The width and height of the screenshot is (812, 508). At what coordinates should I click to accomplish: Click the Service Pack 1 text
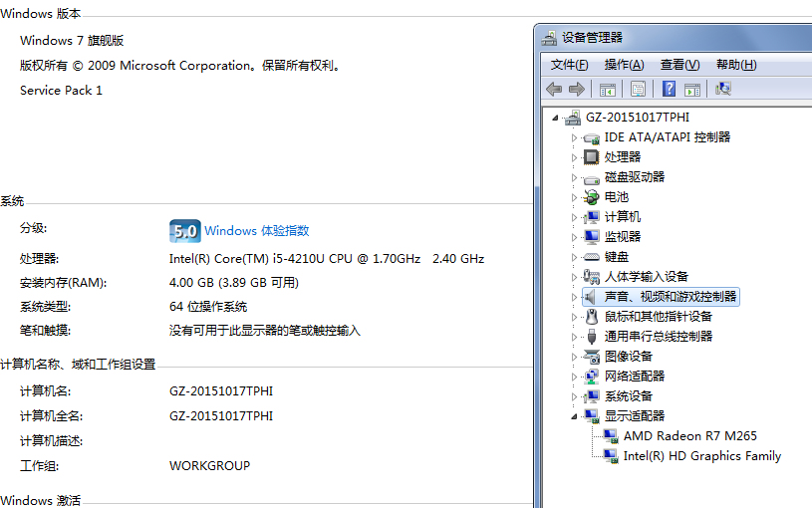pos(61,90)
